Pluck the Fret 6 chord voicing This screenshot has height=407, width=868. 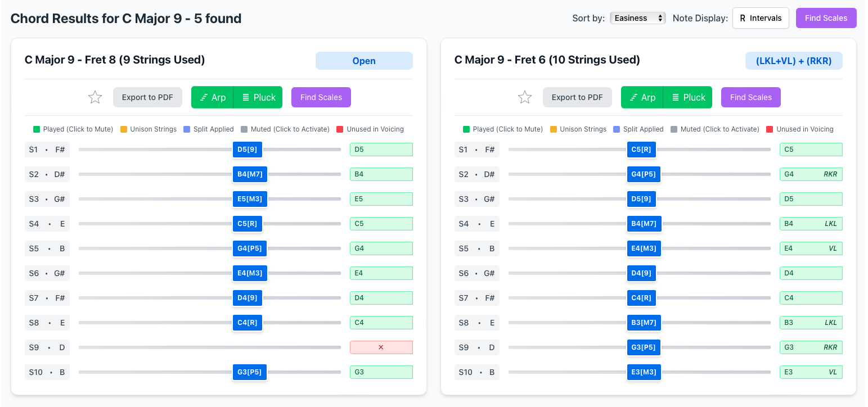(689, 97)
